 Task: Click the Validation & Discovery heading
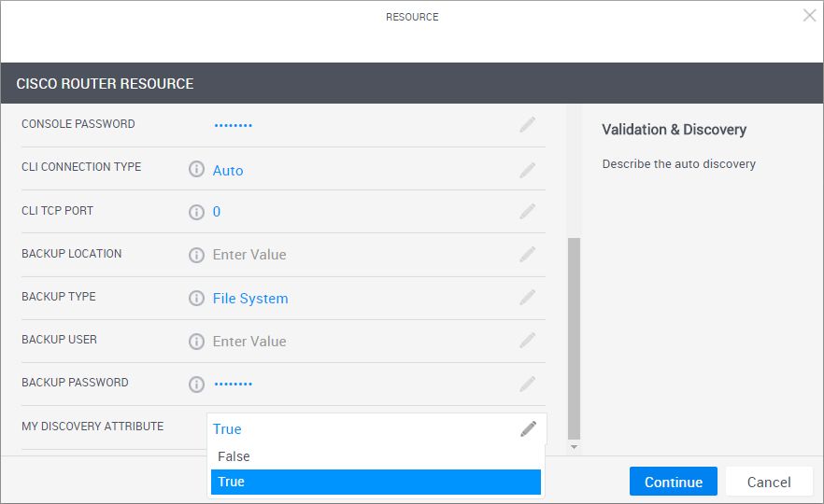point(675,130)
